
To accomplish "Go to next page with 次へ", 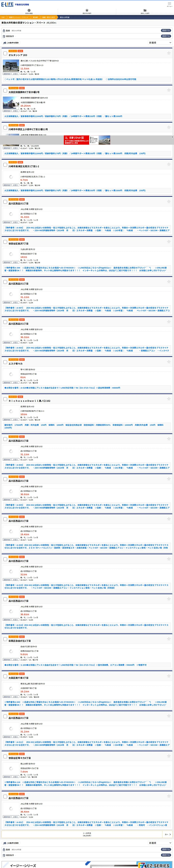I will (168, 834).
